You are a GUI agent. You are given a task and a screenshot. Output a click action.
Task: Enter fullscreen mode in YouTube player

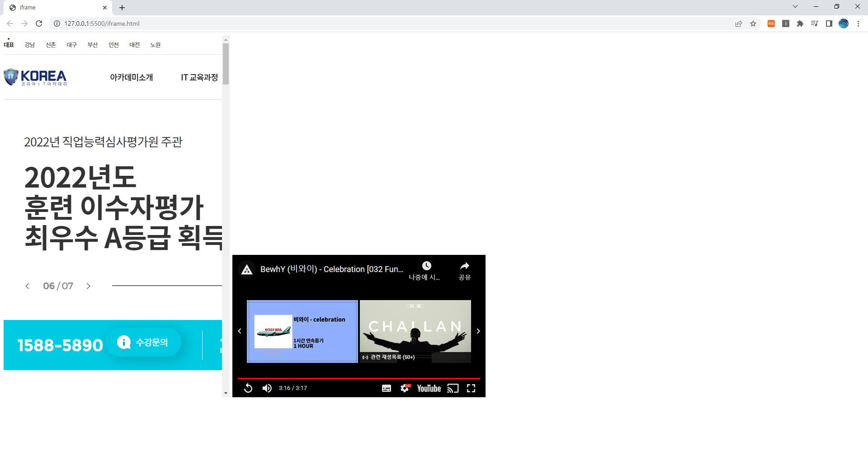pyautogui.click(x=471, y=388)
